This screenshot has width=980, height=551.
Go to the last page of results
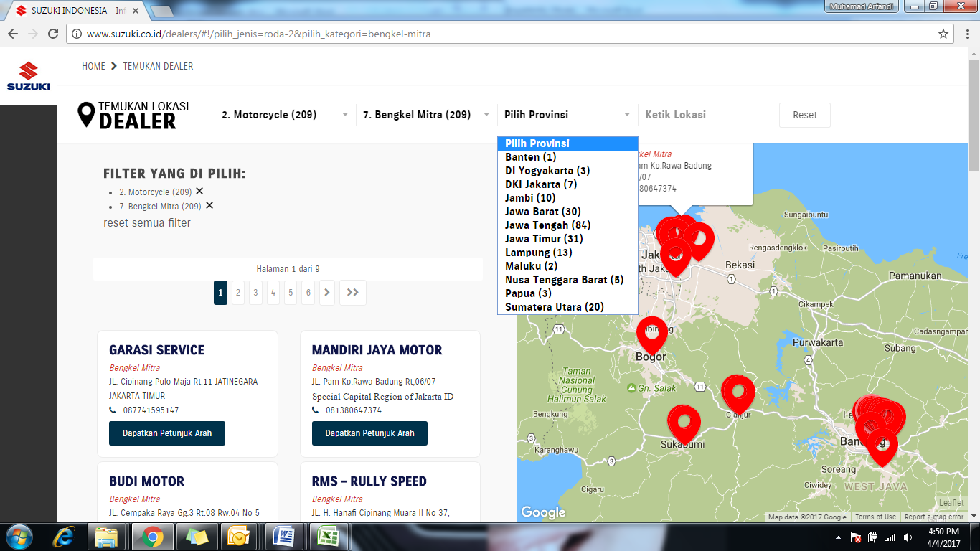pos(352,293)
